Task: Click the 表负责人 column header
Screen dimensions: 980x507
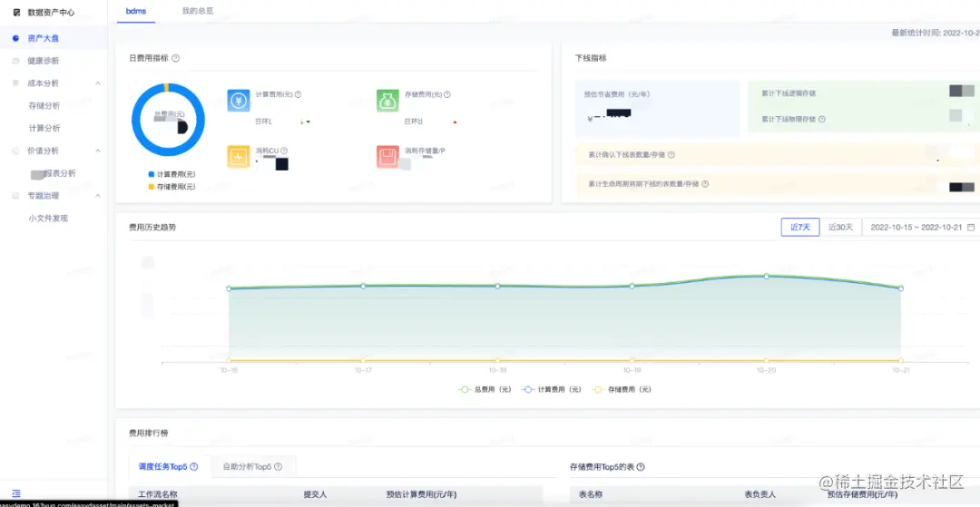Action: click(760, 494)
